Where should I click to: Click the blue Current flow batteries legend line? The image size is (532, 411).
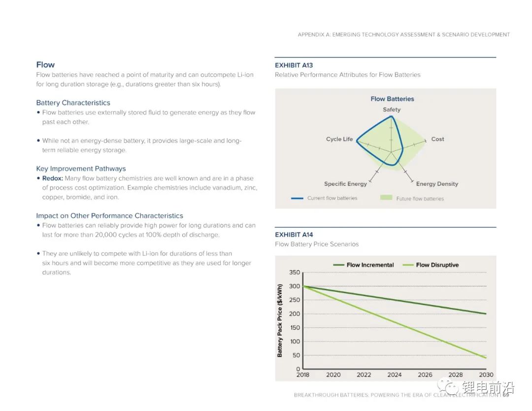297,198
